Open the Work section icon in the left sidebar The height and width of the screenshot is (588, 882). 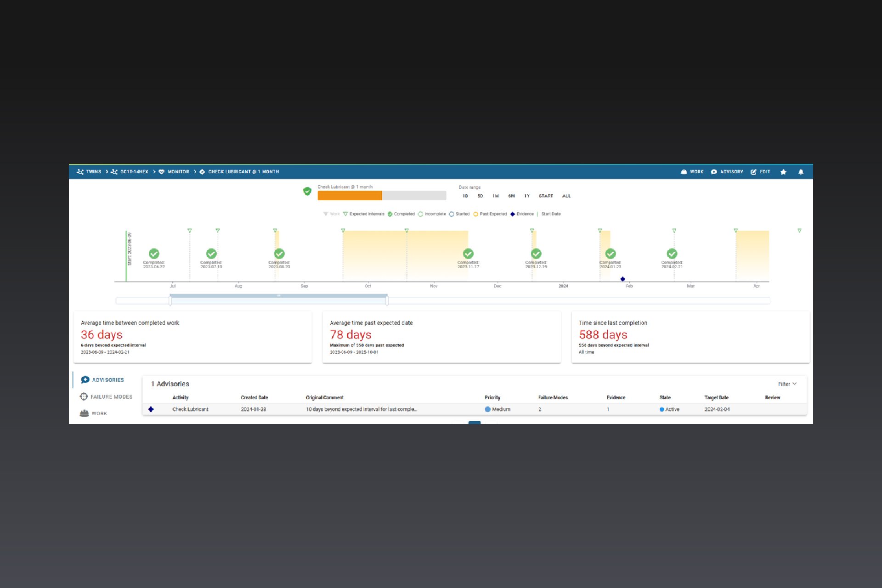(84, 413)
